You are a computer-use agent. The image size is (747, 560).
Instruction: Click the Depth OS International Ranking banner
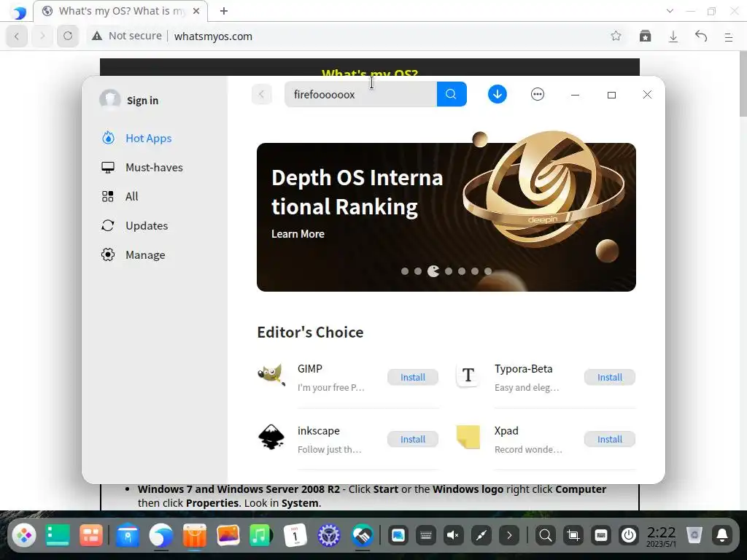point(446,217)
